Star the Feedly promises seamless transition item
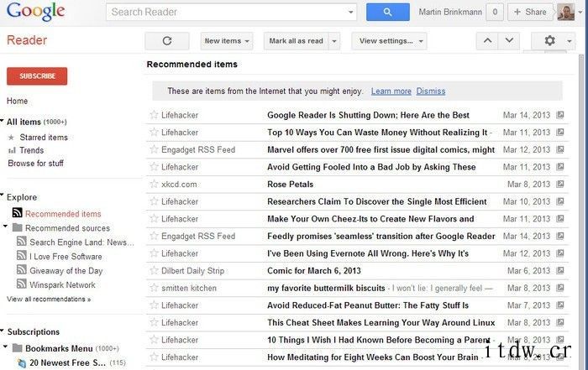 (x=154, y=236)
